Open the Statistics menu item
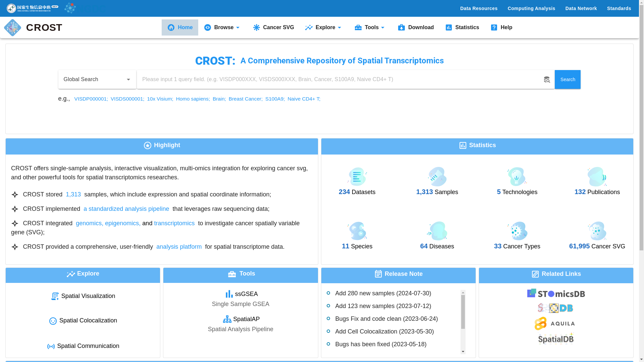Screen dimensions: 644x362 [462, 27]
